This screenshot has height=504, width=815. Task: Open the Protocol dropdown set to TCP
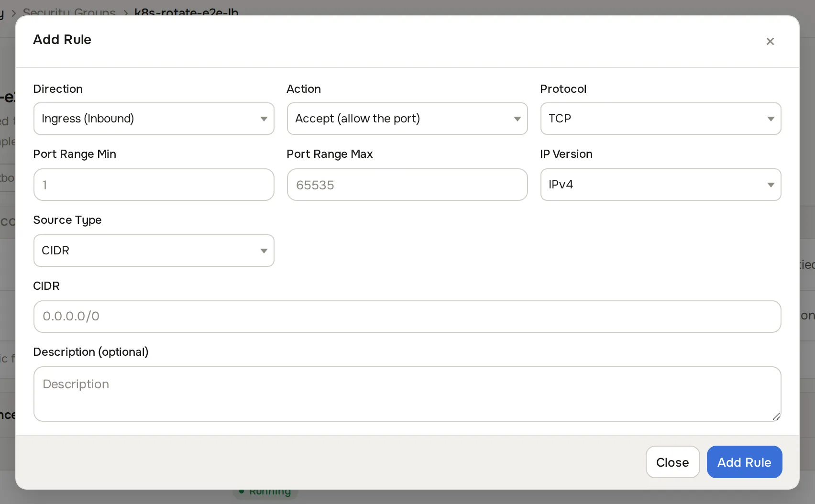[x=661, y=119]
